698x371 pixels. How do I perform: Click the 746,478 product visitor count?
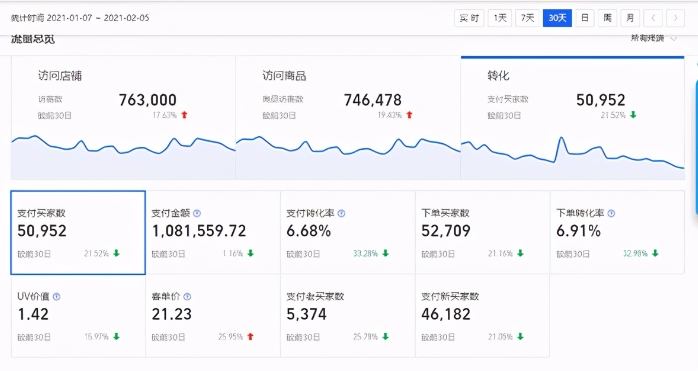click(x=373, y=100)
